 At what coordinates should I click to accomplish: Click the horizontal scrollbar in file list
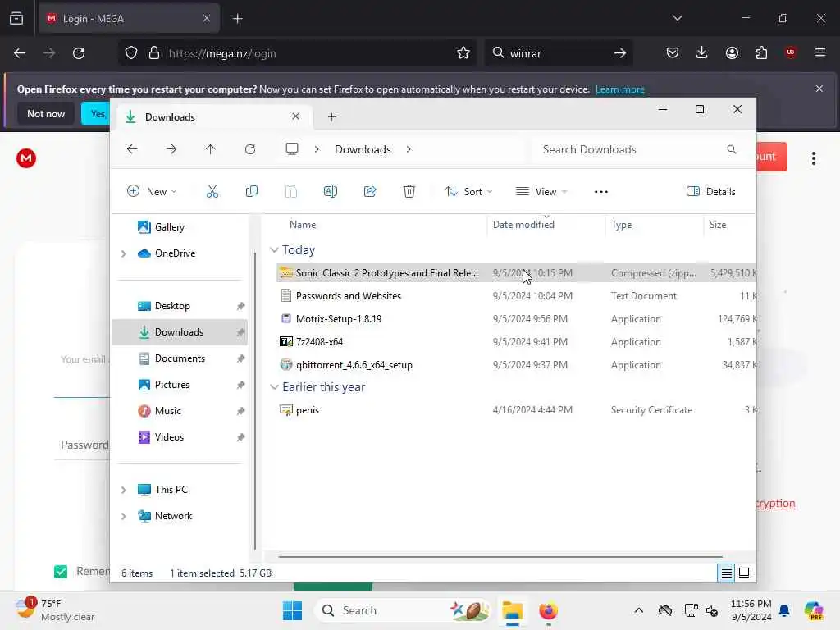tap(500, 557)
